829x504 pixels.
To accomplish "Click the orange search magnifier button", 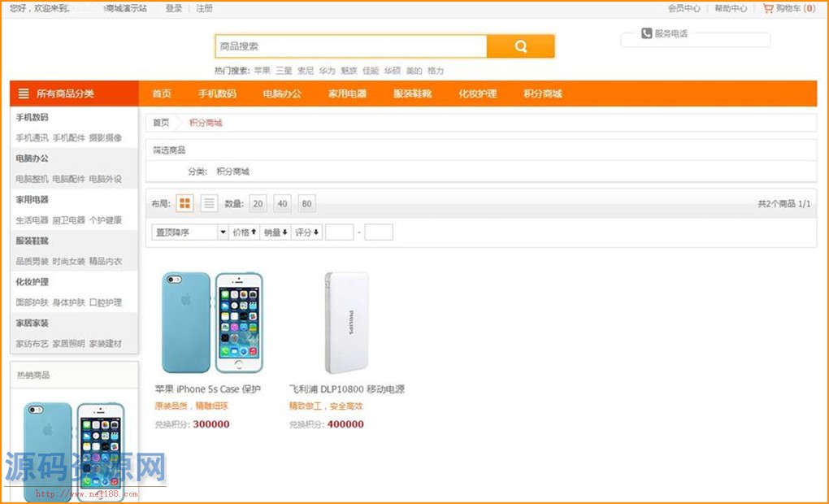I will tap(520, 46).
